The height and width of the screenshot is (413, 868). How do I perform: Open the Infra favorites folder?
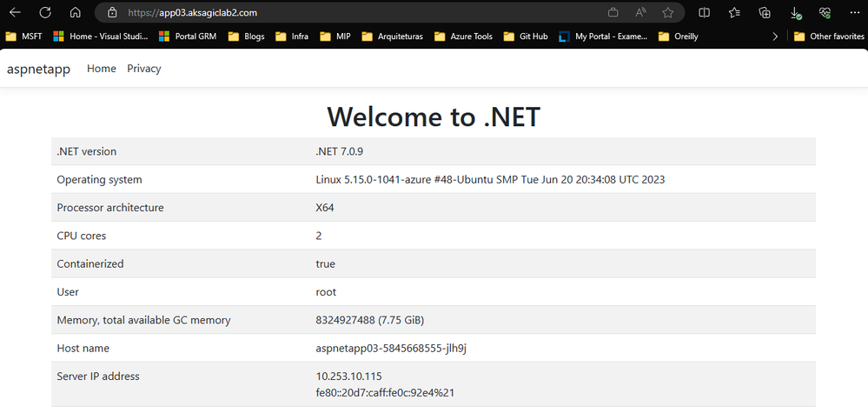pyautogui.click(x=292, y=37)
